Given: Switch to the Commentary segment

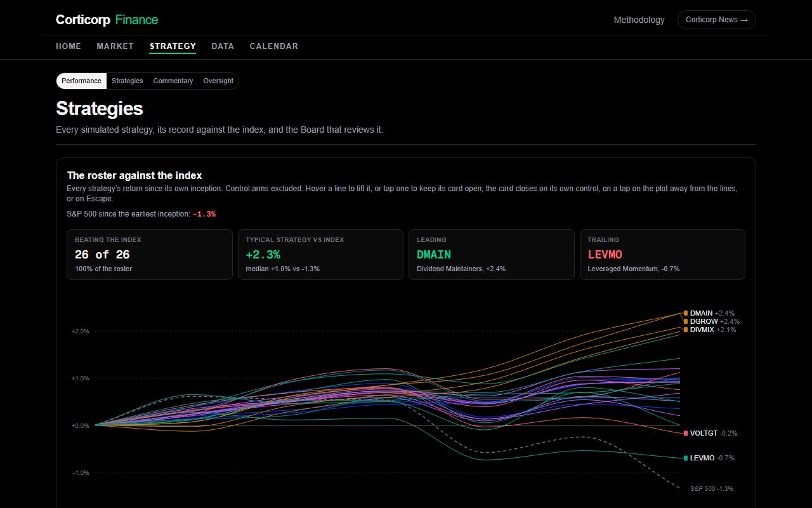Looking at the screenshot, I should pyautogui.click(x=173, y=81).
